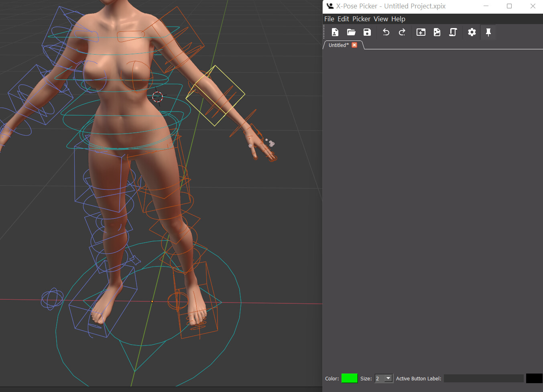Open the File menu

[329, 19]
